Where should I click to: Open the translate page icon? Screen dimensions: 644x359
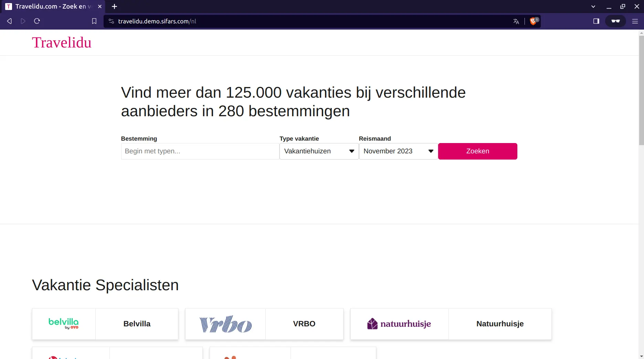(516, 21)
